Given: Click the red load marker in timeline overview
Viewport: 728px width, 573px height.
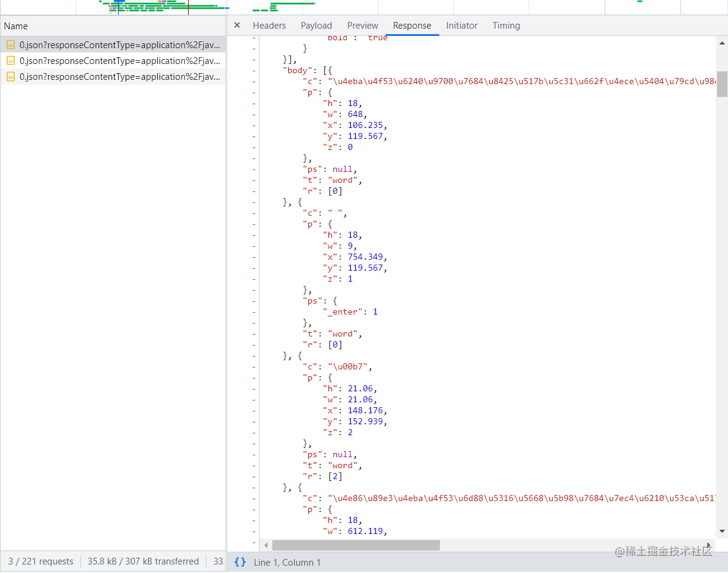Looking at the screenshot, I should (x=188, y=7).
